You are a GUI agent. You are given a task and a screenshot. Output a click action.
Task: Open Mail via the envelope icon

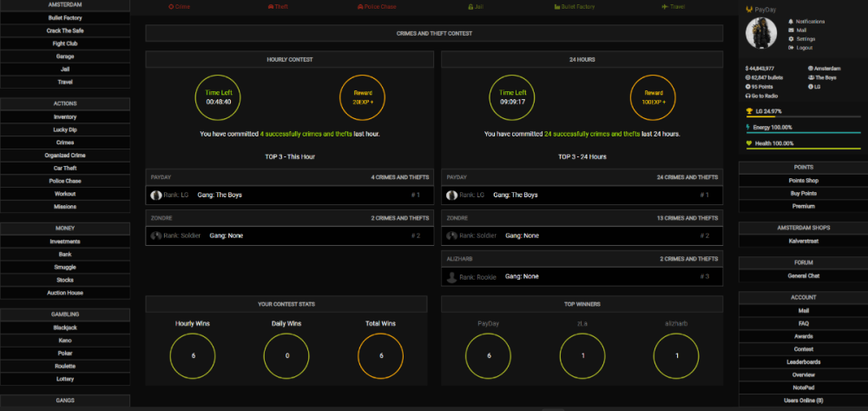[790, 30]
